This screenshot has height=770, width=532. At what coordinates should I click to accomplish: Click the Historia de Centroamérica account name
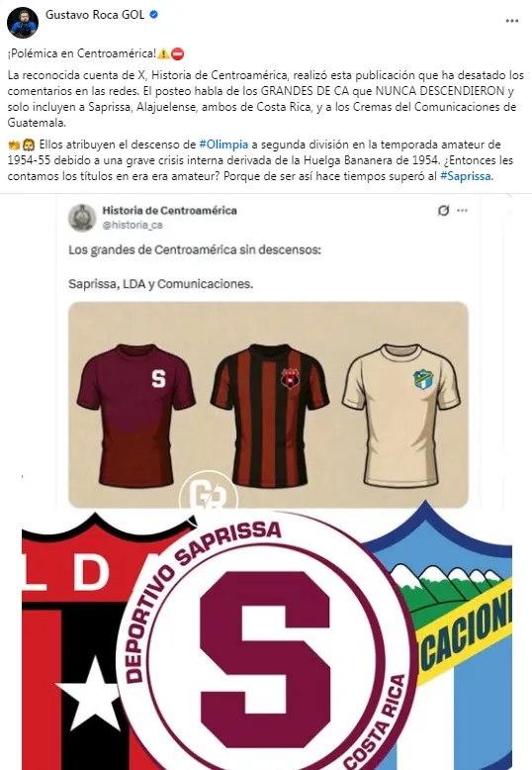click(169, 210)
